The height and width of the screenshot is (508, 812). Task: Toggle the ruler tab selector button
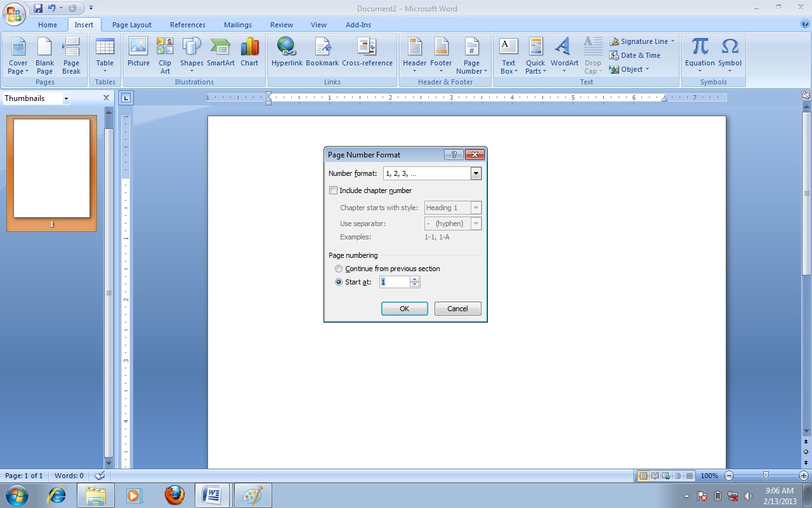pos(126,98)
